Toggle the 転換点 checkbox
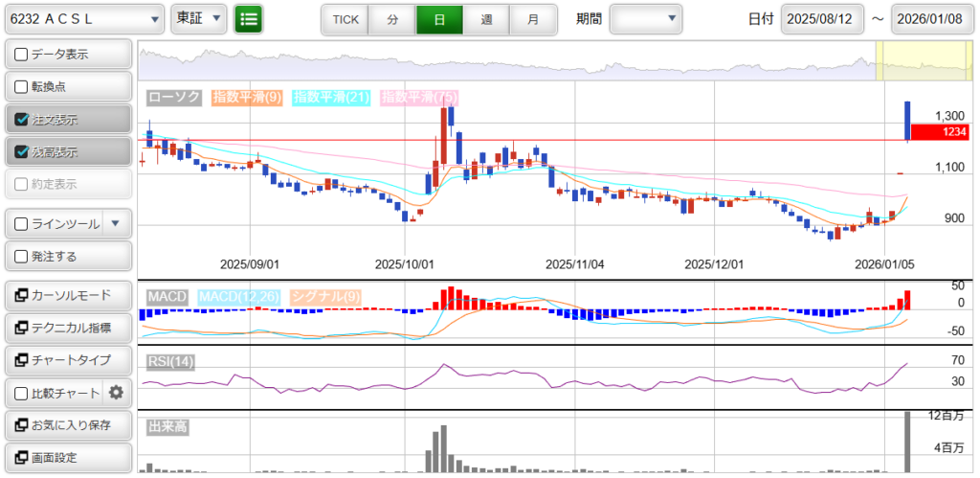The height and width of the screenshot is (478, 980). pyautogui.click(x=22, y=87)
